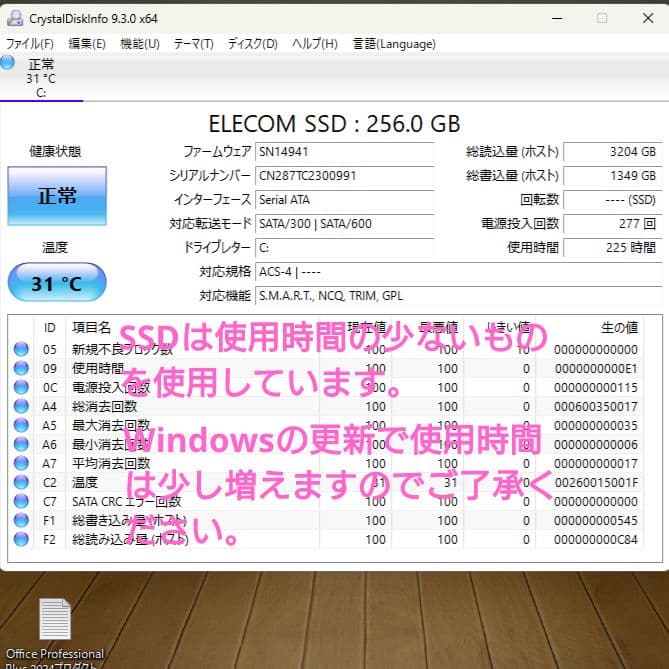Image resolution: width=669 pixels, height=669 pixels.
Task: Click the serial number field CN287TC2300991
Action: tap(344, 176)
